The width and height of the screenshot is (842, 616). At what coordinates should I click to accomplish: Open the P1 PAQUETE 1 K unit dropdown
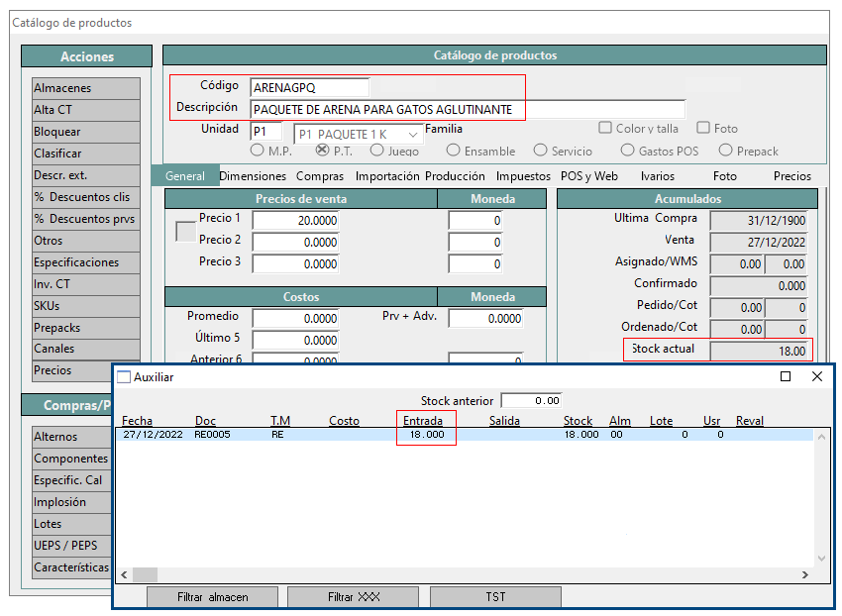coord(412,135)
